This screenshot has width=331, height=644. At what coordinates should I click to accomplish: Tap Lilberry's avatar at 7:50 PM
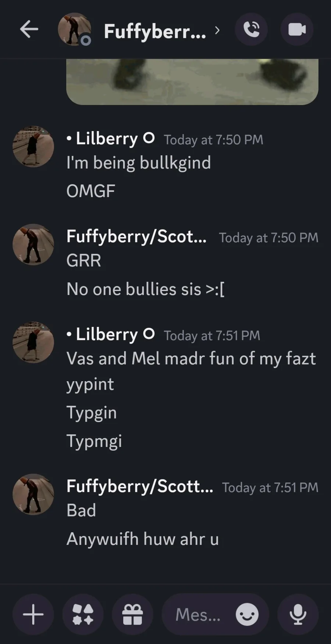click(33, 147)
